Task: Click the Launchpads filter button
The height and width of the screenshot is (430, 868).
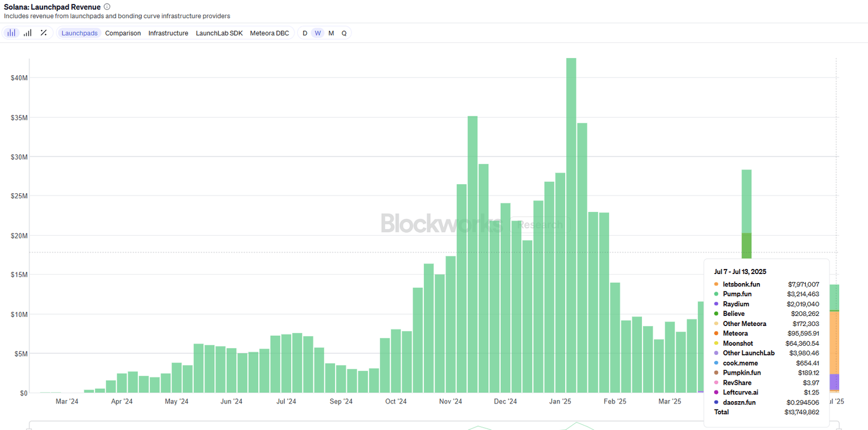Action: pos(79,33)
